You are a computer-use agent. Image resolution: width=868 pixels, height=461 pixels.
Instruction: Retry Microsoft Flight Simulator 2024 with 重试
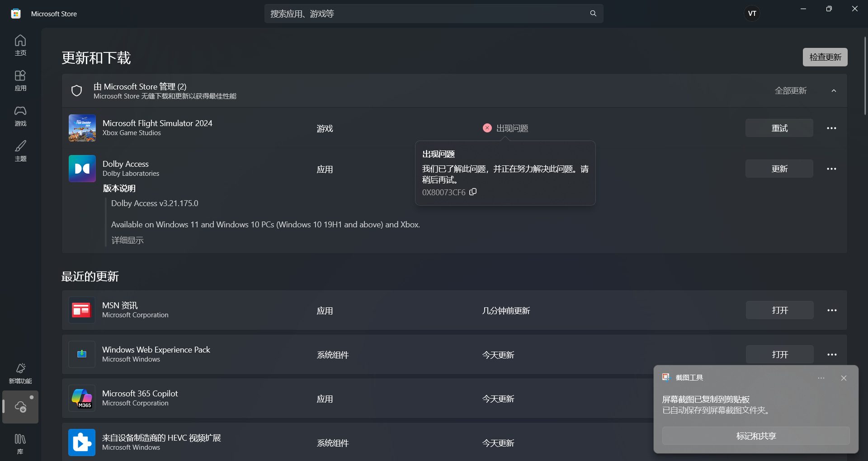click(x=779, y=128)
